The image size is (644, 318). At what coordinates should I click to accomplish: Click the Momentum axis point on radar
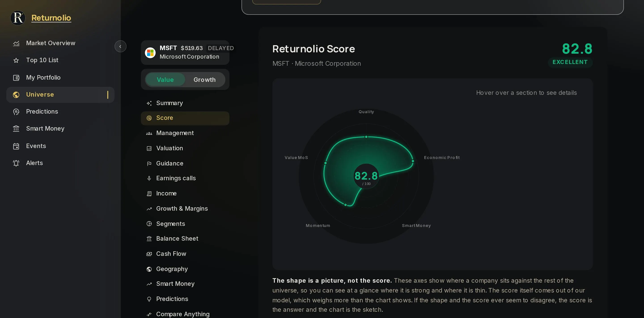tap(345, 205)
